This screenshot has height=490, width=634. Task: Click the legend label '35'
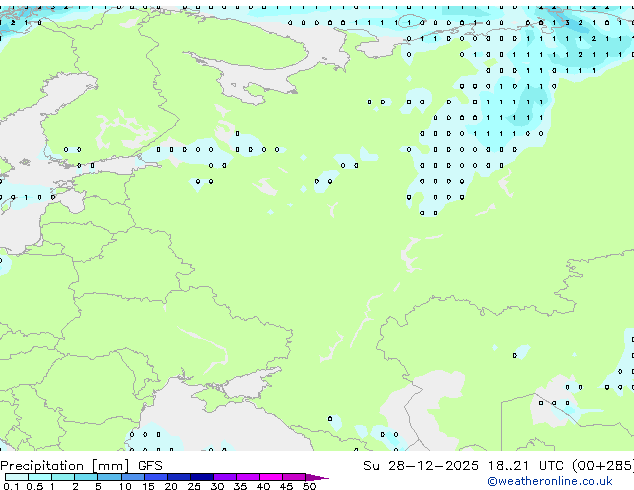(x=240, y=486)
